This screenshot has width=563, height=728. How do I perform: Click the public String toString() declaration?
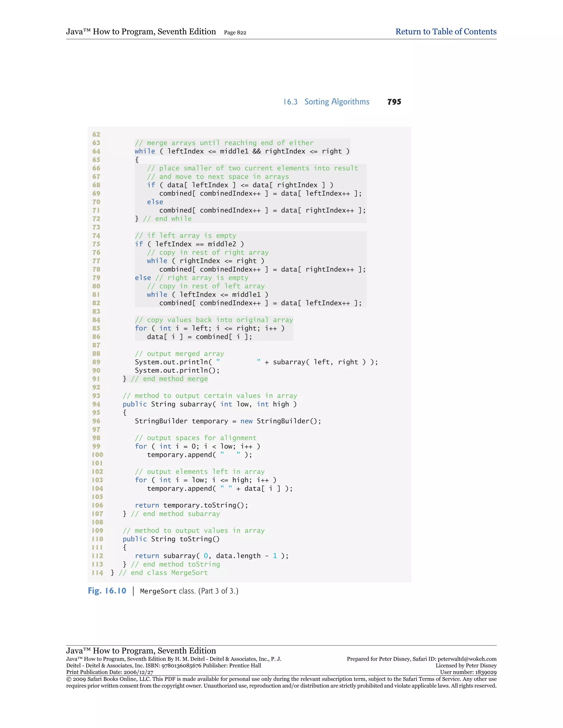[171, 539]
